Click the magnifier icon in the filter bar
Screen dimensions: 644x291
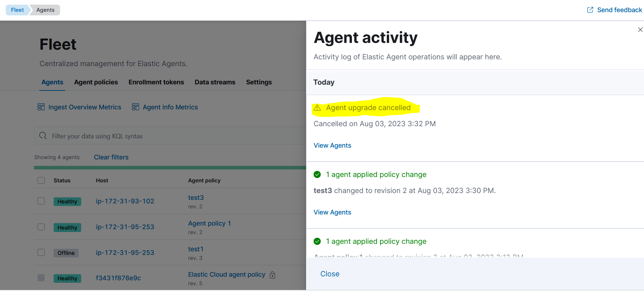tap(43, 136)
